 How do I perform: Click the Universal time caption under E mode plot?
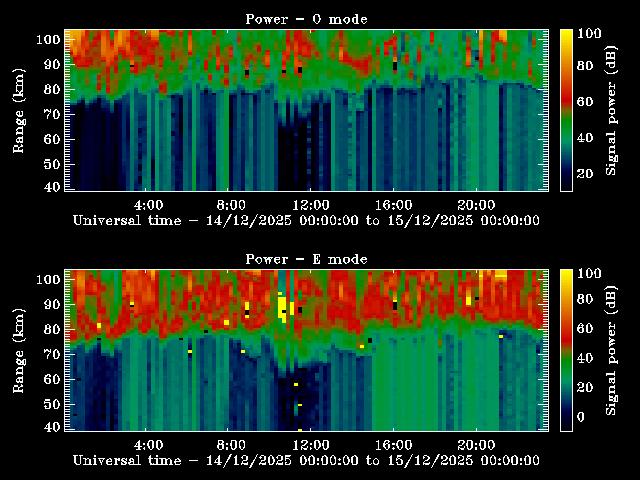(306, 461)
